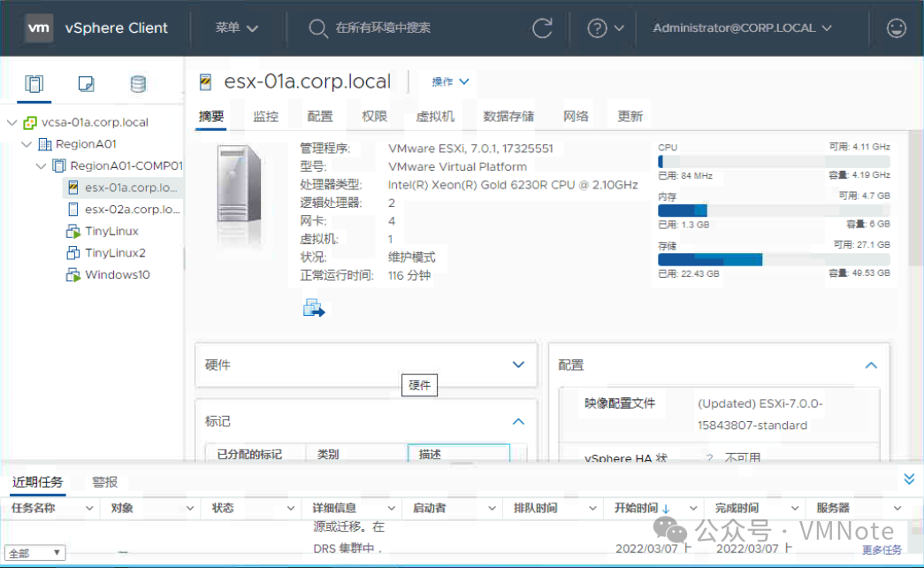Image resolution: width=924 pixels, height=568 pixels.
Task: Click the RegionA01-COMP01 cluster icon
Action: tap(59, 165)
